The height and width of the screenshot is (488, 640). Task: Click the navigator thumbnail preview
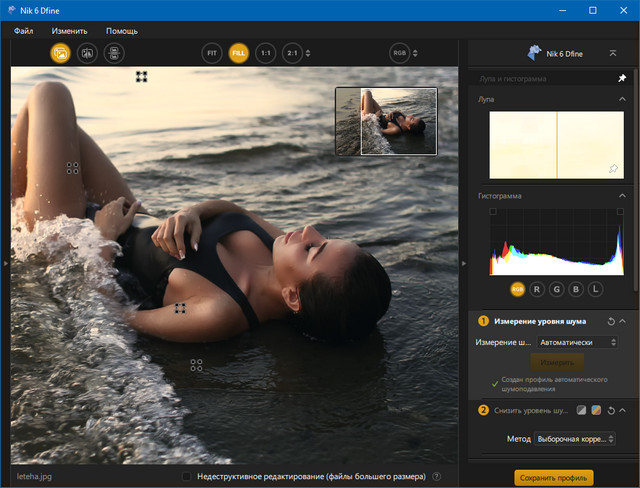387,121
